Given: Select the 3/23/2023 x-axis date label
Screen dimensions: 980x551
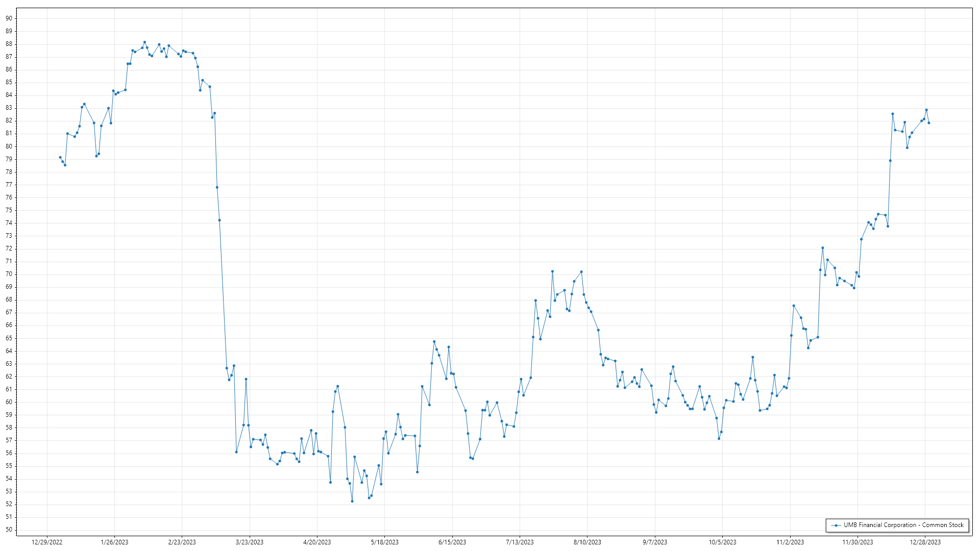Looking at the screenshot, I should tap(250, 542).
